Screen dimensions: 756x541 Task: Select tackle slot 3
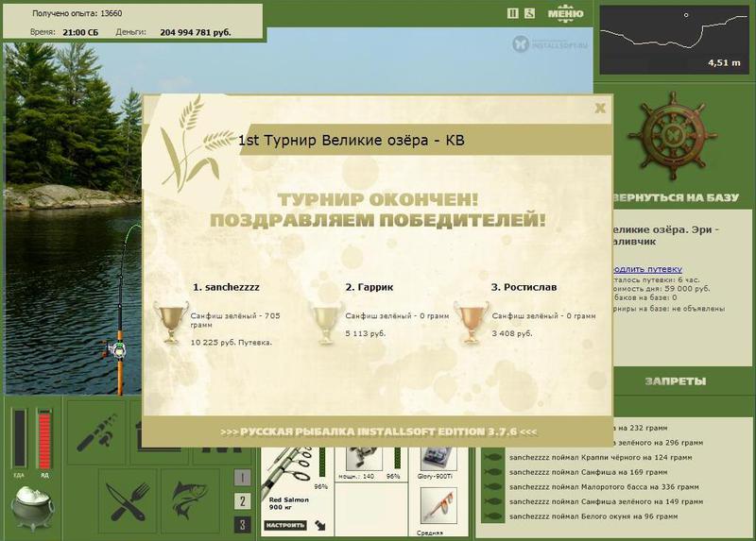pos(242,525)
